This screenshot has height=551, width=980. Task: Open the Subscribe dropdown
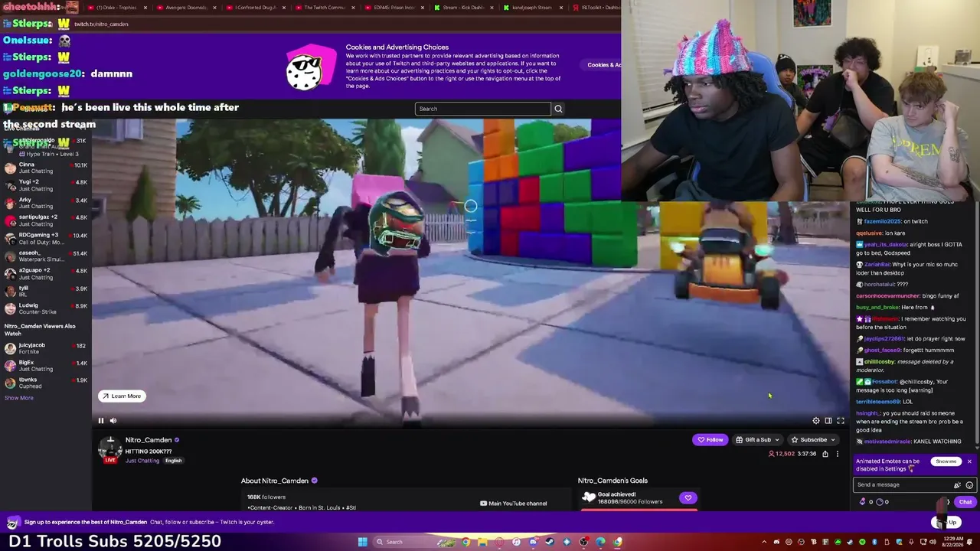pos(813,440)
